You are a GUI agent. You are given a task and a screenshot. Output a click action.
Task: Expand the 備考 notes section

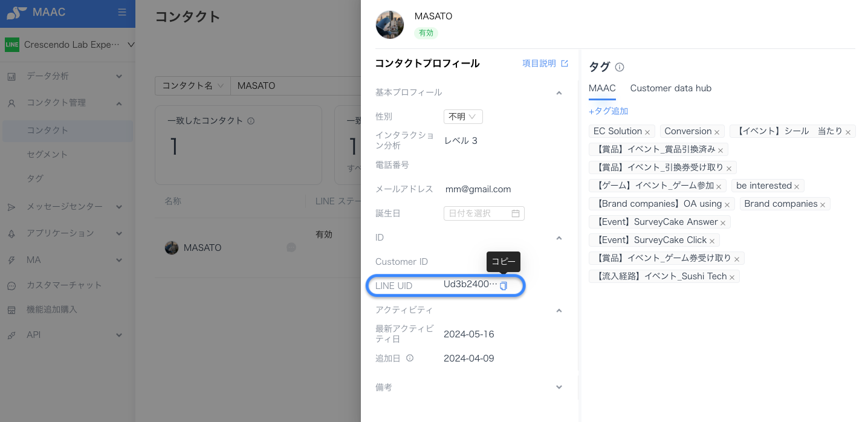(x=559, y=387)
